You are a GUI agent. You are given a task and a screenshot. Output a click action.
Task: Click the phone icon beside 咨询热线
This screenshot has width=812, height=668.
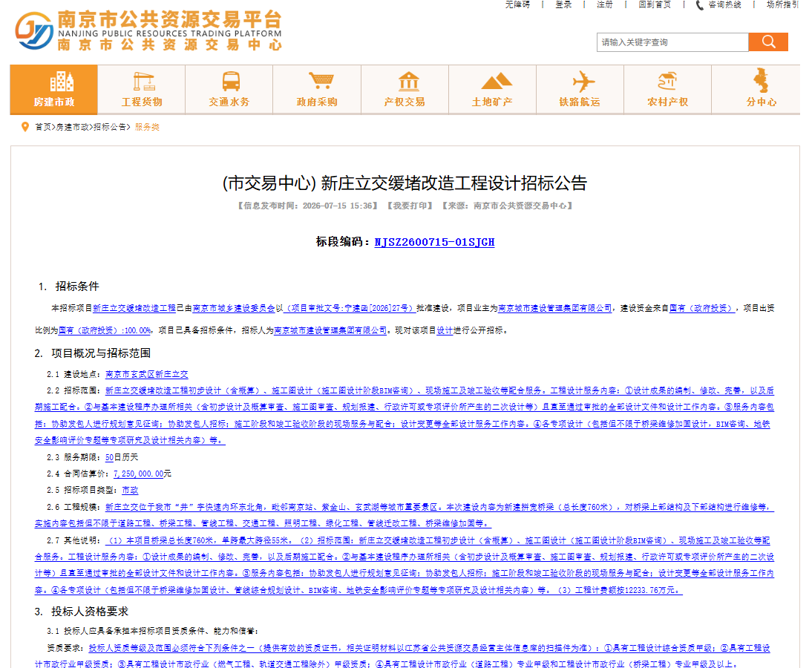click(x=700, y=5)
